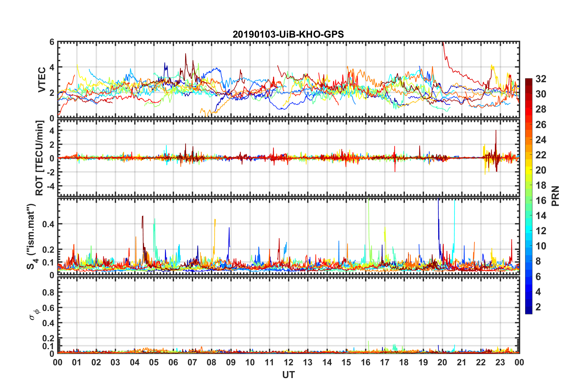Click the S4 ("ism.mat") axis label
The width and height of the screenshot is (577, 392).
coord(31,236)
